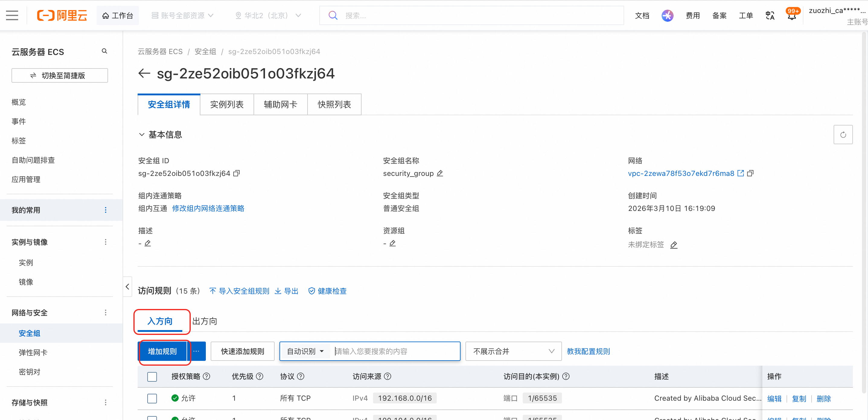The width and height of the screenshot is (868, 420).
Task: Click the search magnifier in top bar
Action: tap(333, 15)
